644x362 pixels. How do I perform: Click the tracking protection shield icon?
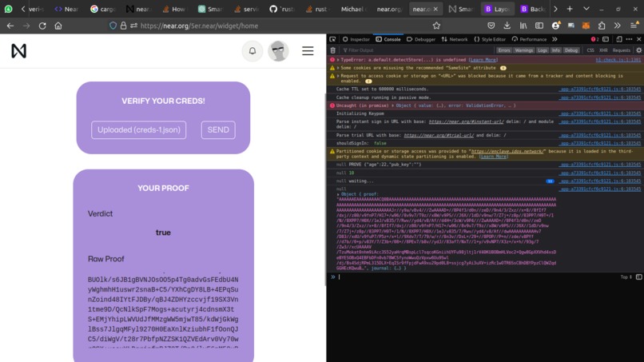tap(113, 26)
